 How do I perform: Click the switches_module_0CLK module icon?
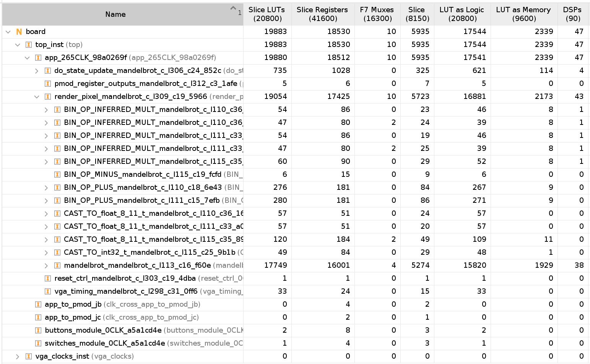pyautogui.click(x=38, y=343)
